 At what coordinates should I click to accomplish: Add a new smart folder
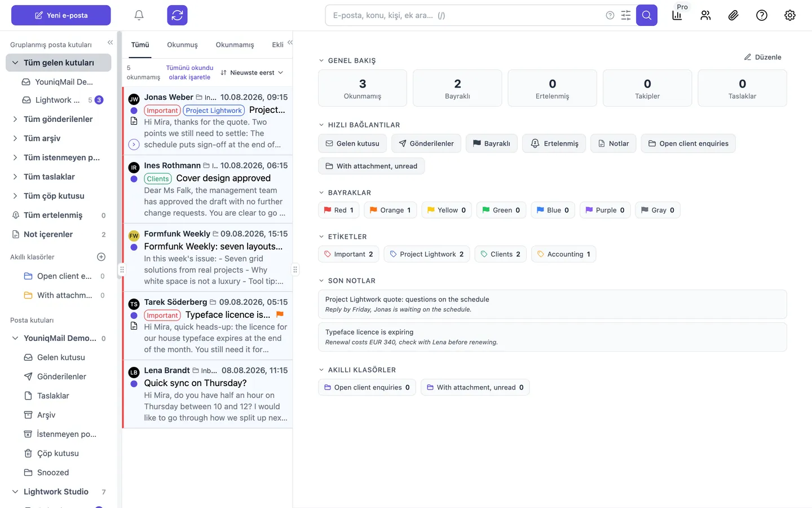(x=101, y=257)
